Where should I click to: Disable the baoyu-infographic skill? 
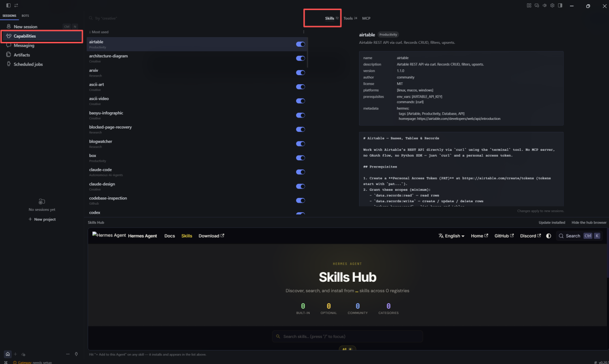[300, 115]
